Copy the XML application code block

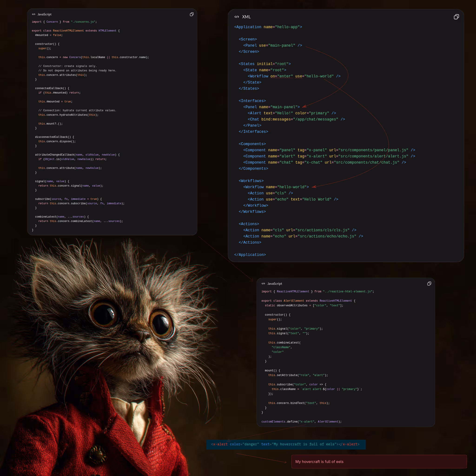pyautogui.click(x=456, y=17)
